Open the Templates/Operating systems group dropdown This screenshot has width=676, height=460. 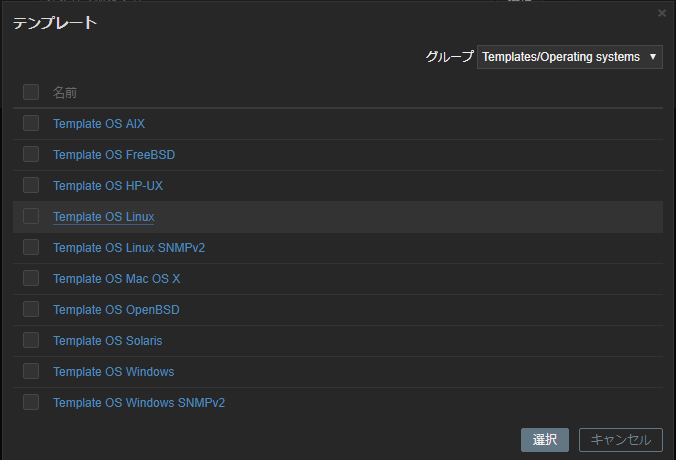click(x=570, y=57)
